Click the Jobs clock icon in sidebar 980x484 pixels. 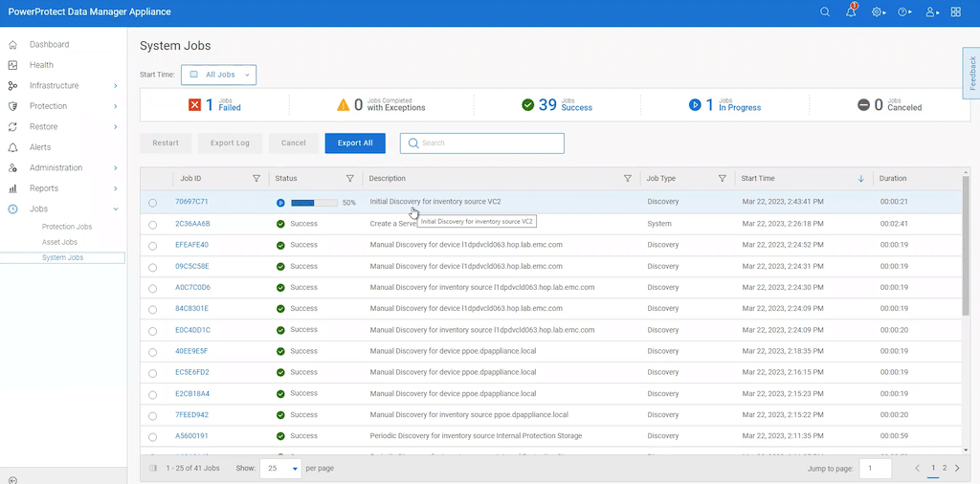coord(12,209)
